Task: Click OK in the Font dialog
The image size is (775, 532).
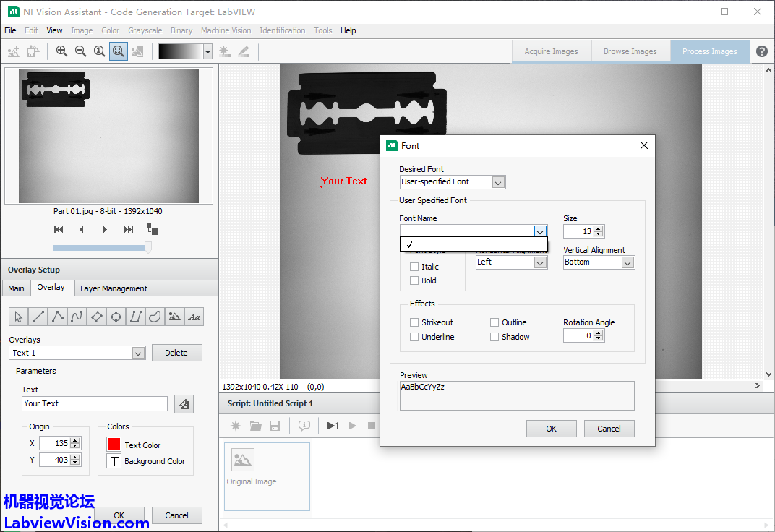Action: click(x=551, y=429)
